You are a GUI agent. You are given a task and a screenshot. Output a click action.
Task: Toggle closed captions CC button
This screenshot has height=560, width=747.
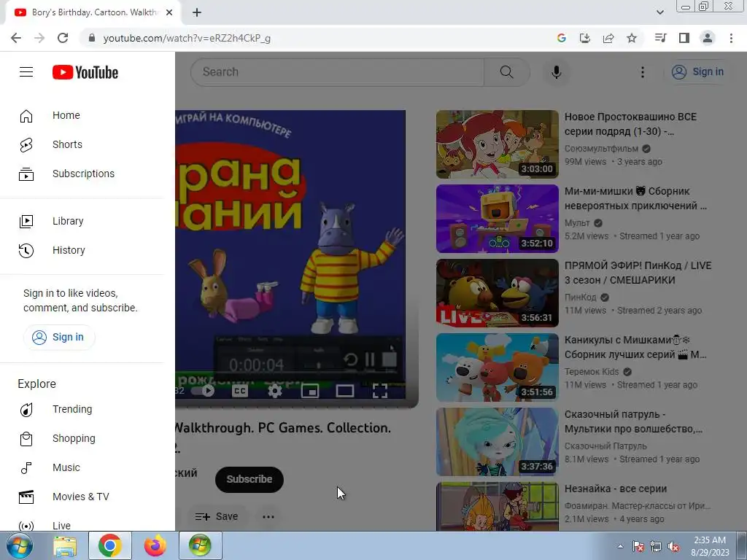coord(239,391)
